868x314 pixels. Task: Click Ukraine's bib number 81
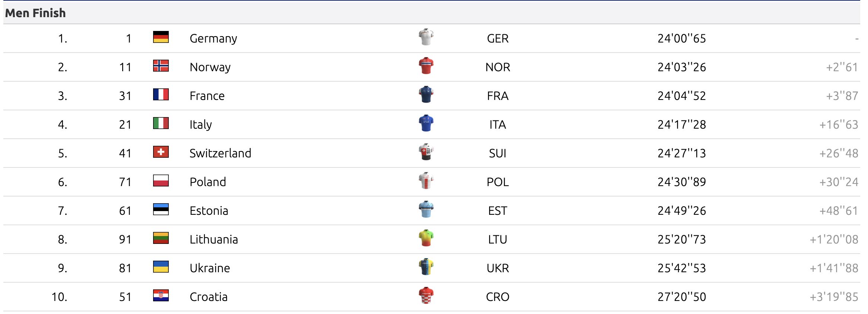click(125, 268)
